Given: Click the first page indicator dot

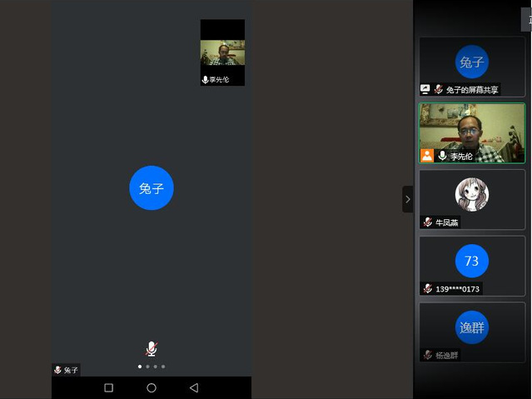Looking at the screenshot, I should pyautogui.click(x=139, y=367).
